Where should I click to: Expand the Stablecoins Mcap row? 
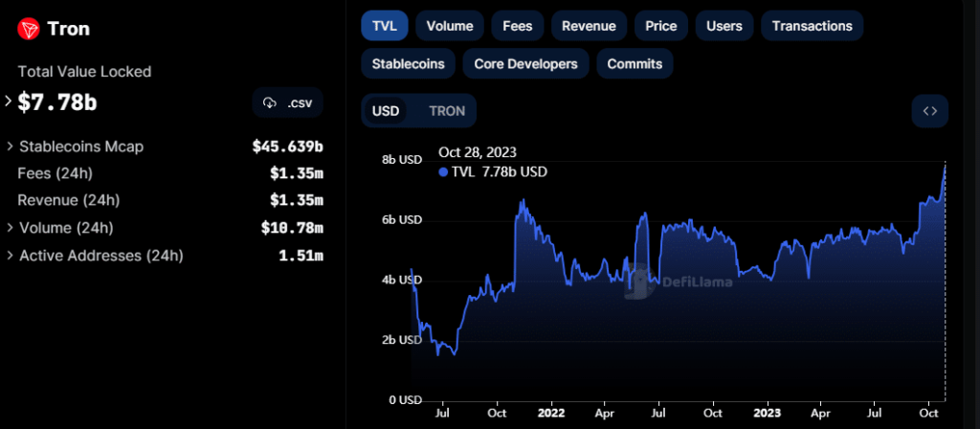coord(10,147)
